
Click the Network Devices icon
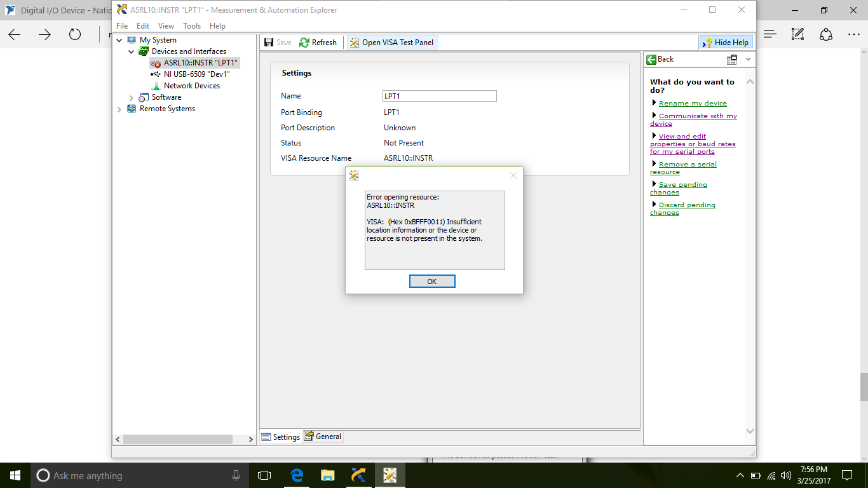156,86
